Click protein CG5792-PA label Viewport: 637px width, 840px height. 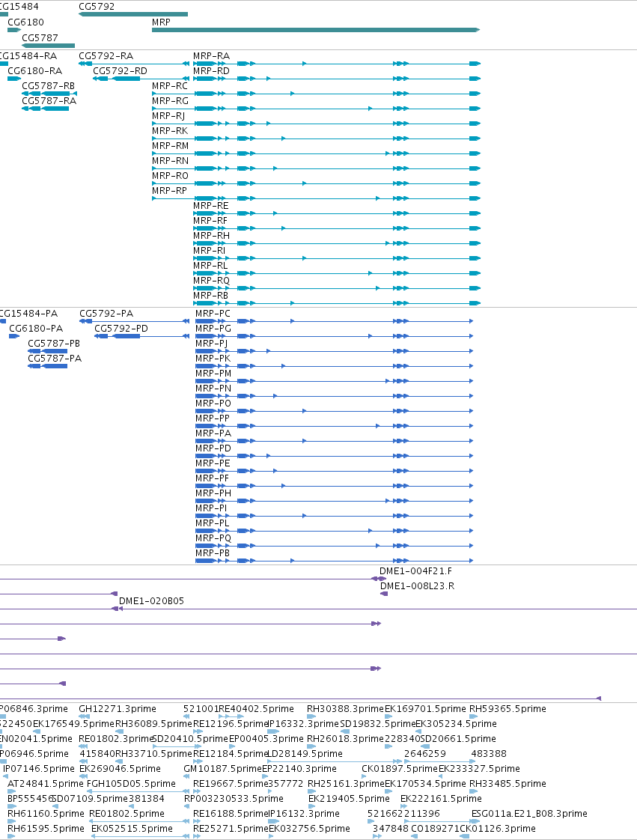[106, 314]
